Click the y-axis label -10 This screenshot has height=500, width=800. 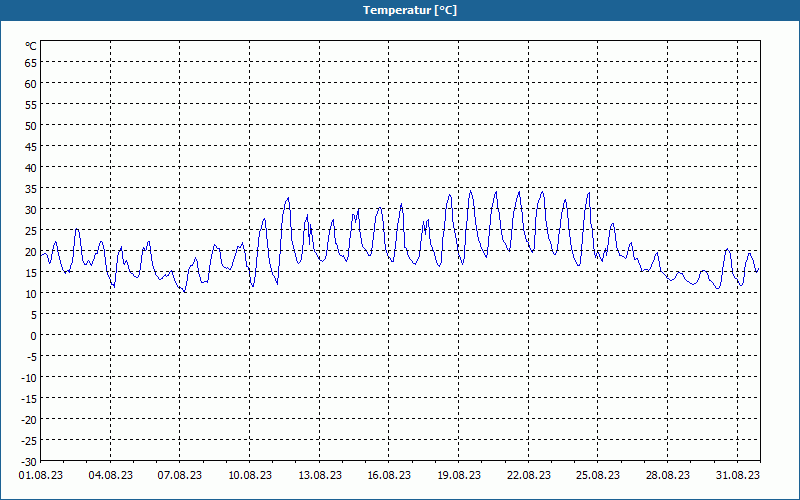pos(29,378)
